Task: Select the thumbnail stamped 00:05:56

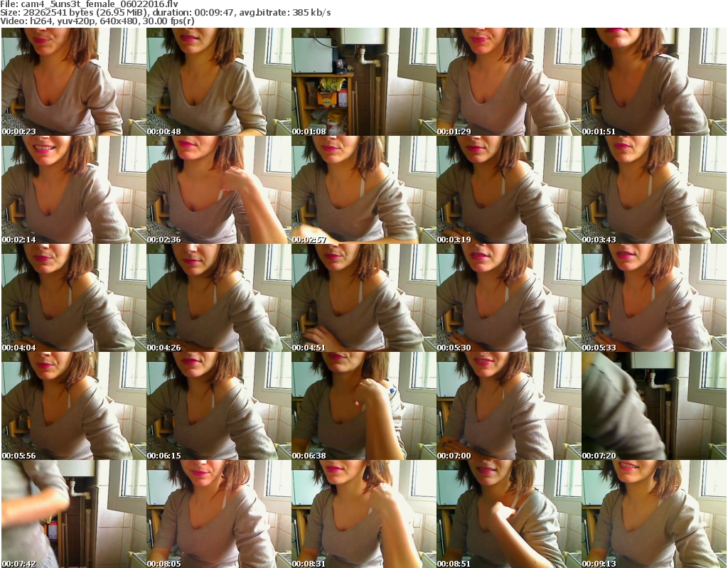Action: click(74, 406)
